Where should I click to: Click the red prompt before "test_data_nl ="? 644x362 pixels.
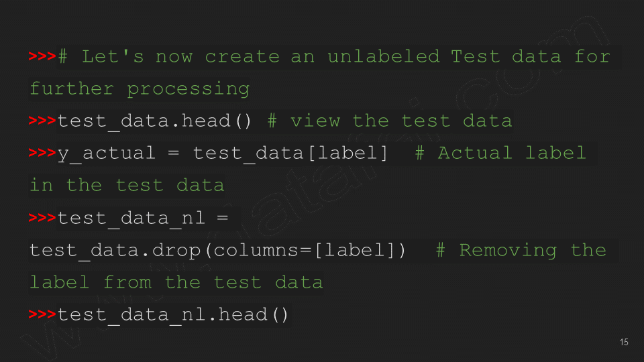click(42, 219)
